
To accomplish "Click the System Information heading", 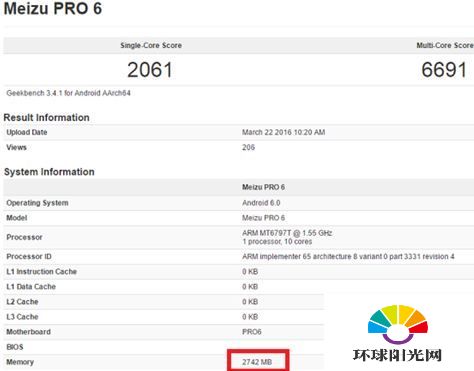I will tap(49, 172).
